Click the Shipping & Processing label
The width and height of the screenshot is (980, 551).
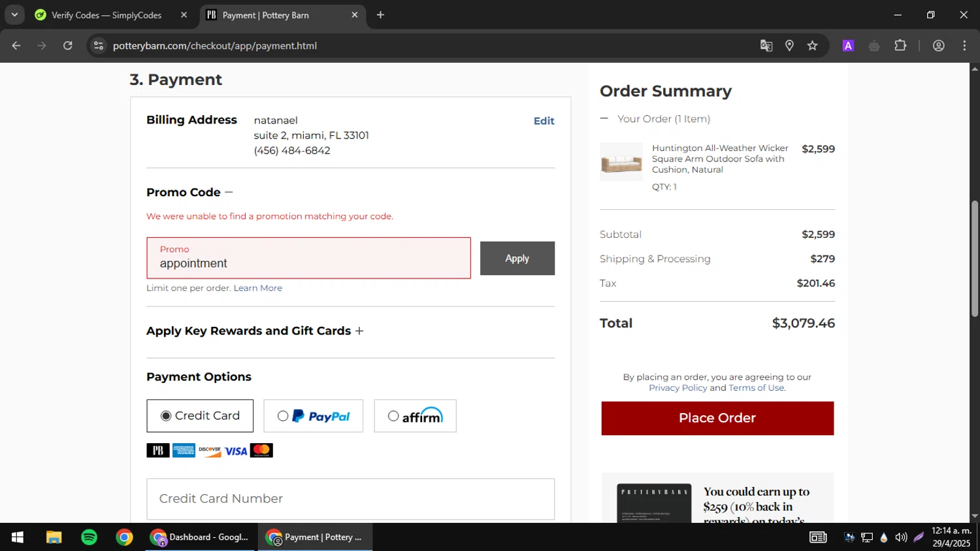tap(655, 259)
